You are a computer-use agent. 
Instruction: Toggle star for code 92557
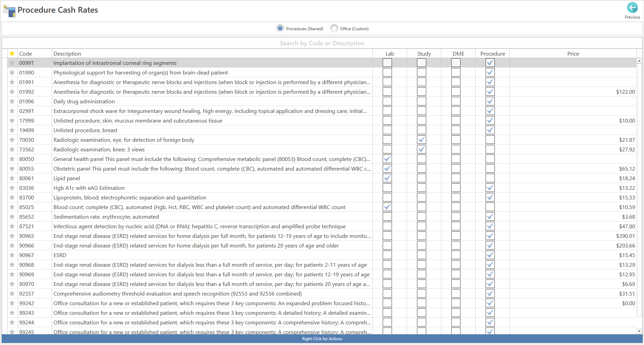point(12,294)
